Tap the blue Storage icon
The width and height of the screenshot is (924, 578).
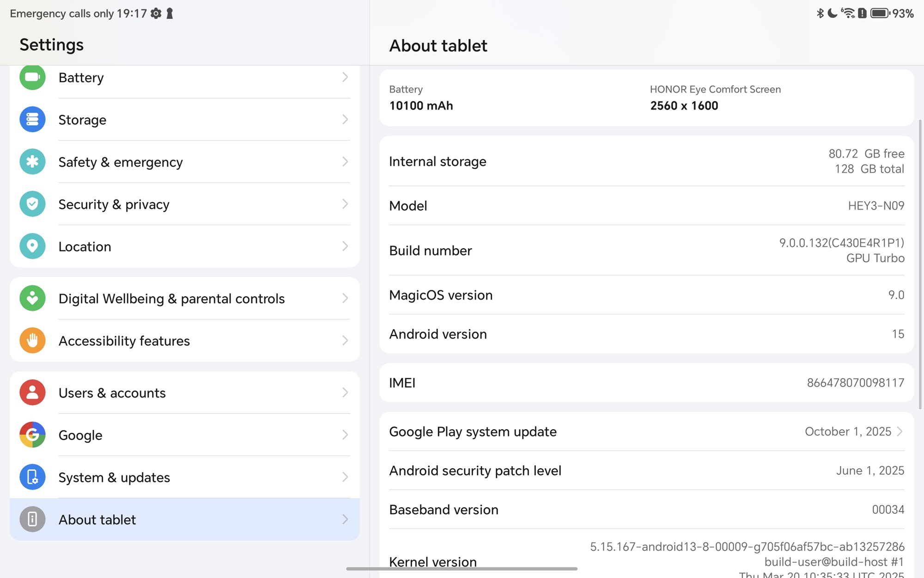pyautogui.click(x=32, y=119)
